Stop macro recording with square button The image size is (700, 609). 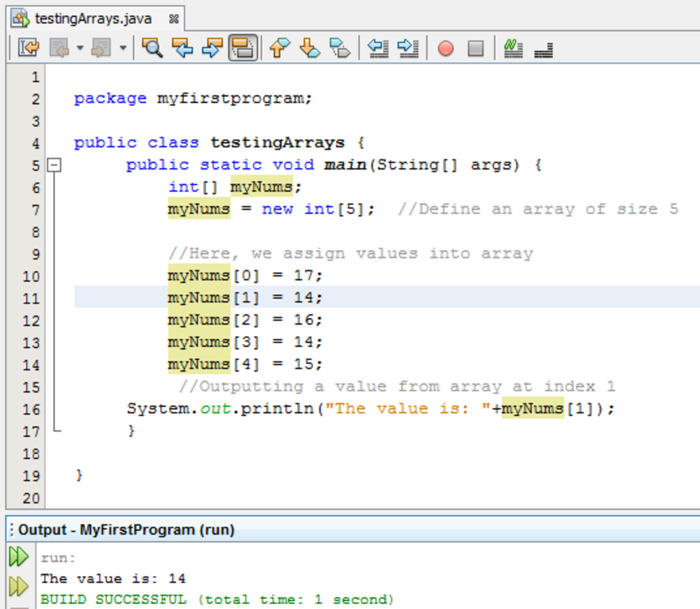click(475, 48)
